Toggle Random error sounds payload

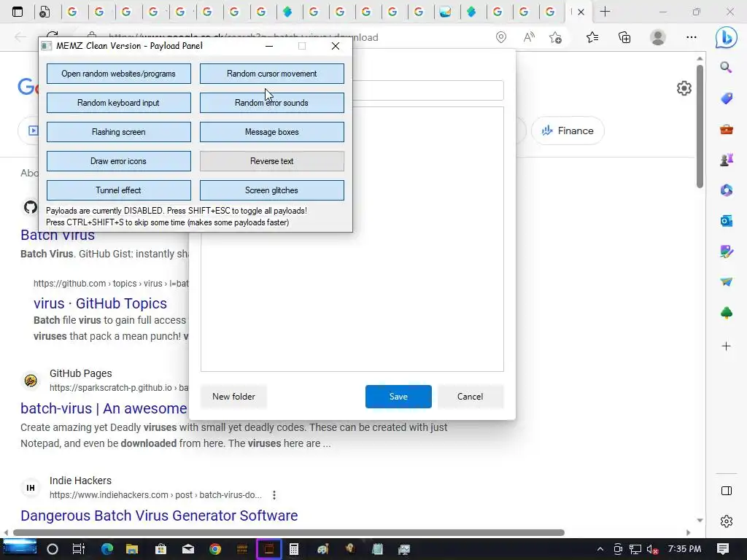coord(271,103)
